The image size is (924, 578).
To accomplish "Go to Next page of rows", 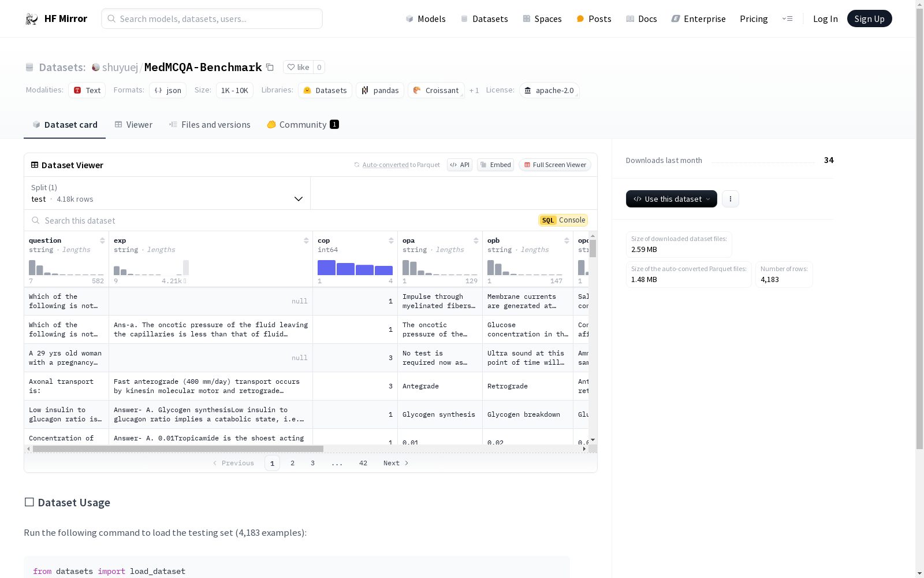I will coord(396,464).
